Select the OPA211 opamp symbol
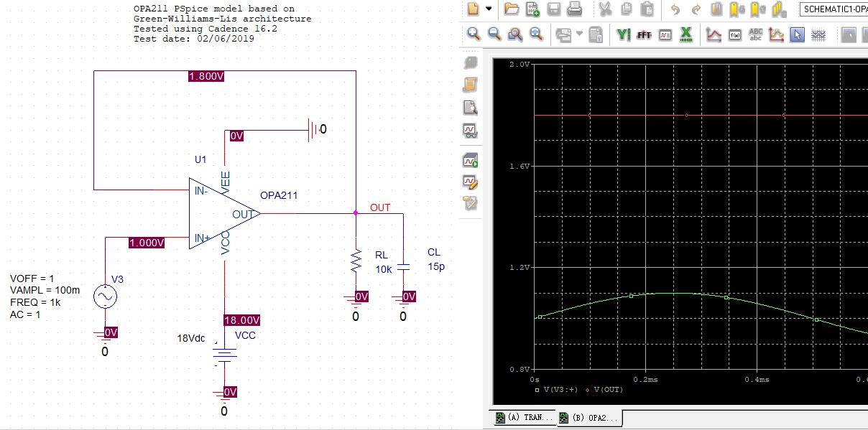868x430 pixels. point(219,215)
